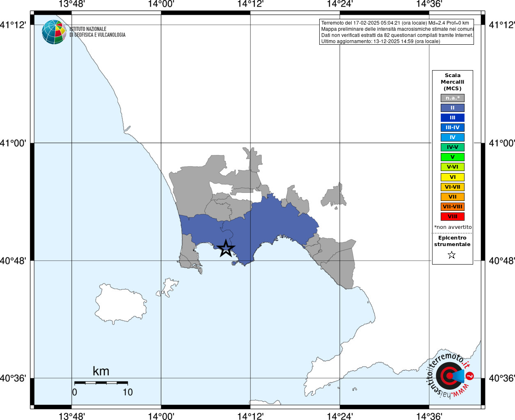This screenshot has width=515, height=420.
Task: Click the INGV globe logo
Action: [54, 32]
